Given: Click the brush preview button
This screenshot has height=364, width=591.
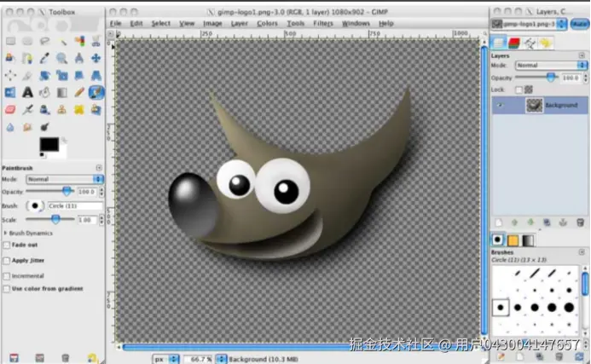Looking at the screenshot, I should (x=35, y=205).
